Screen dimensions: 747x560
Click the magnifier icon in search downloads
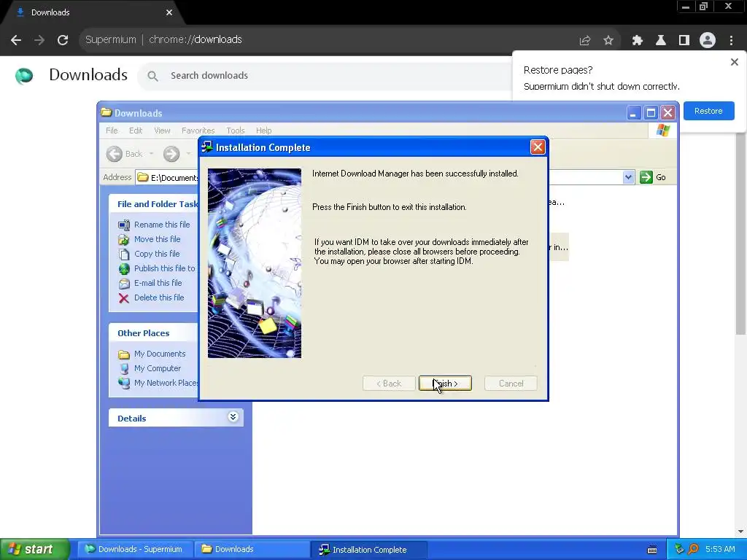[152, 76]
